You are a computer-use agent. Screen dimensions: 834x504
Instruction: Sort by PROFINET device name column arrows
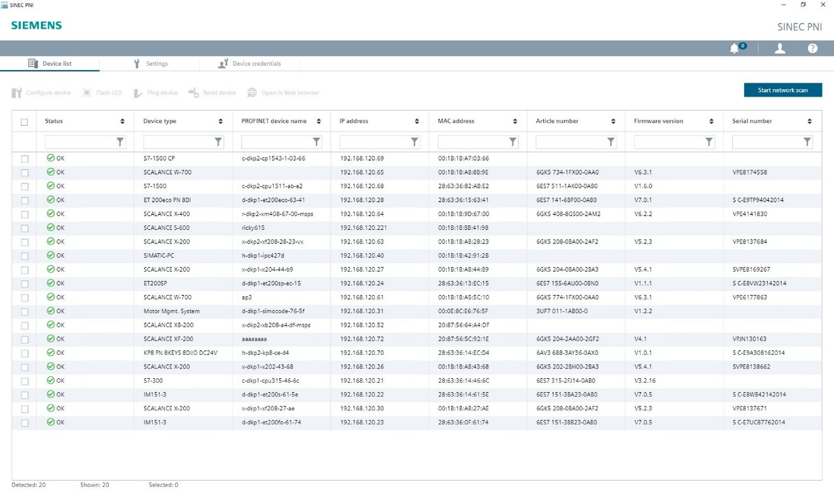click(319, 121)
